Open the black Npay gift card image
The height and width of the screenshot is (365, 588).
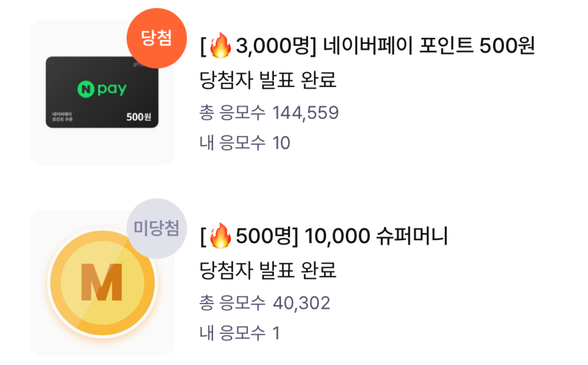pyautogui.click(x=102, y=92)
